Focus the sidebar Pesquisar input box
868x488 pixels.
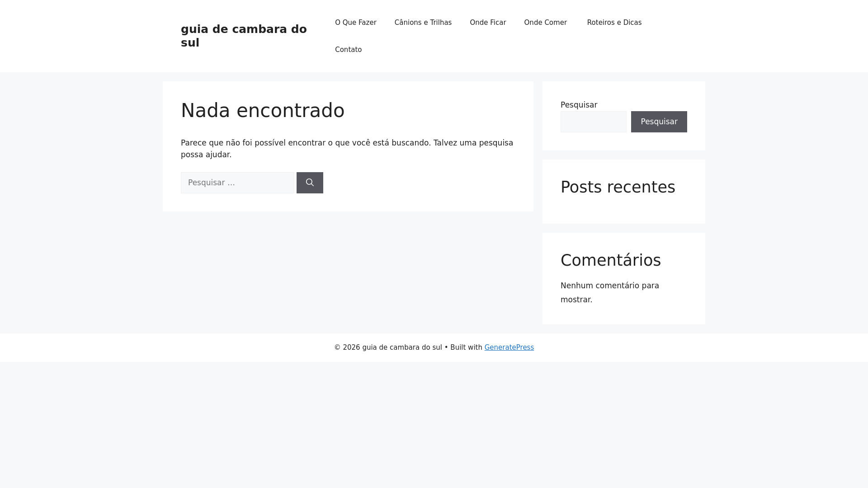coord(594,122)
